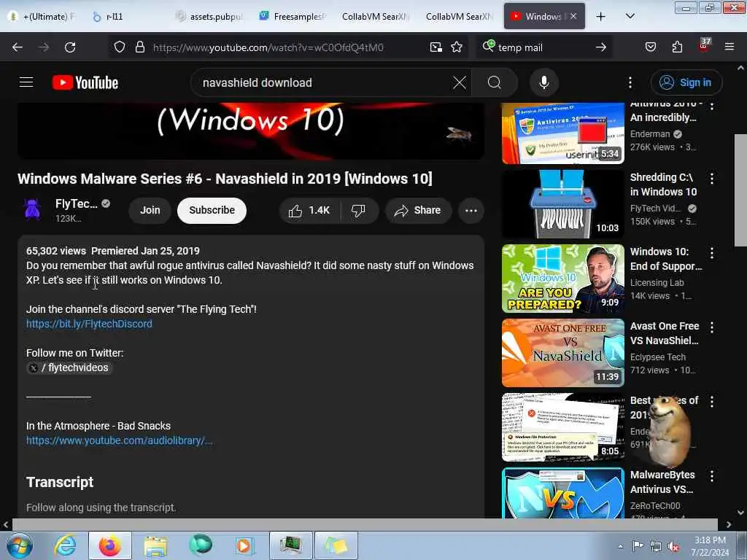Open Firefox application hamburger menu
The height and width of the screenshot is (560, 747).
tap(729, 47)
